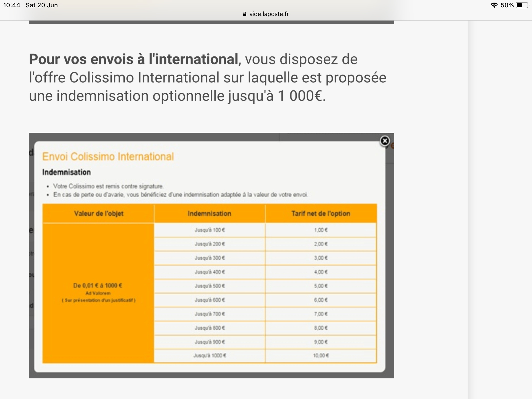Image resolution: width=532 pixels, height=399 pixels.
Task: Click the tariff cell '1,00 €'
Action: [321, 230]
